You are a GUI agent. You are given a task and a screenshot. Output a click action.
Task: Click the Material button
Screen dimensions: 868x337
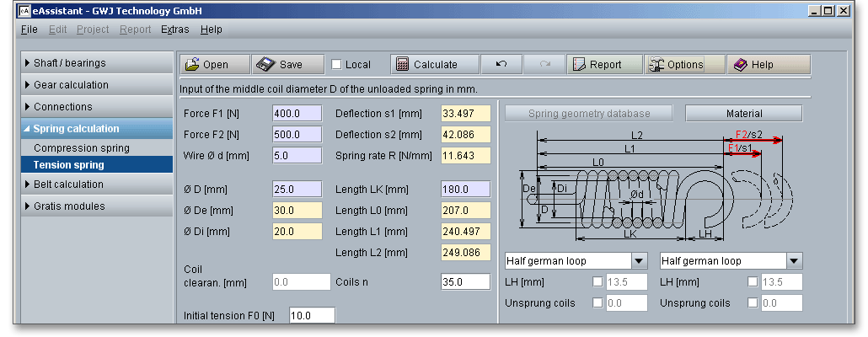pyautogui.click(x=743, y=113)
